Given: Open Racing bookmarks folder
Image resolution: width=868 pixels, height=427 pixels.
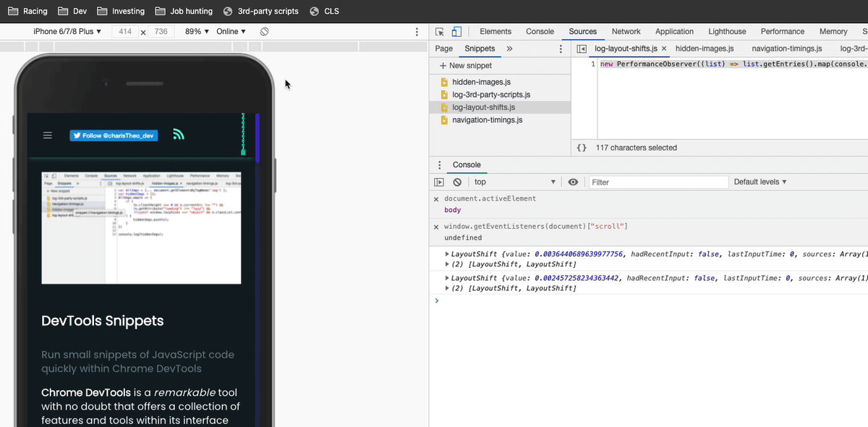Looking at the screenshot, I should coord(27,11).
